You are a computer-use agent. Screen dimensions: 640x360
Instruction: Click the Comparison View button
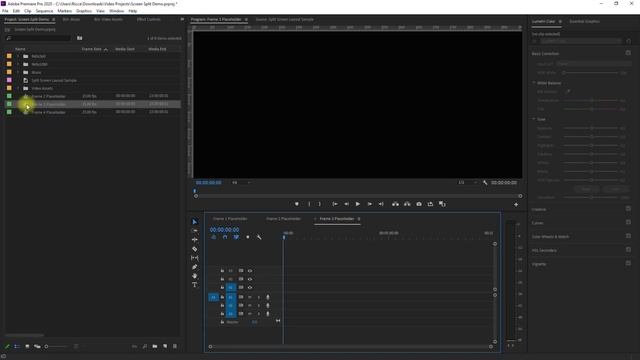(442, 204)
